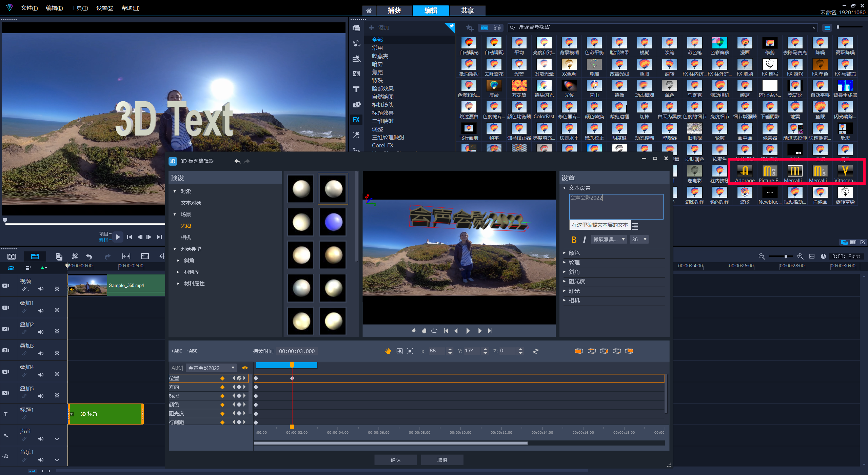Jump to start in 3D editor preview
The image size is (868, 475).
tap(446, 331)
